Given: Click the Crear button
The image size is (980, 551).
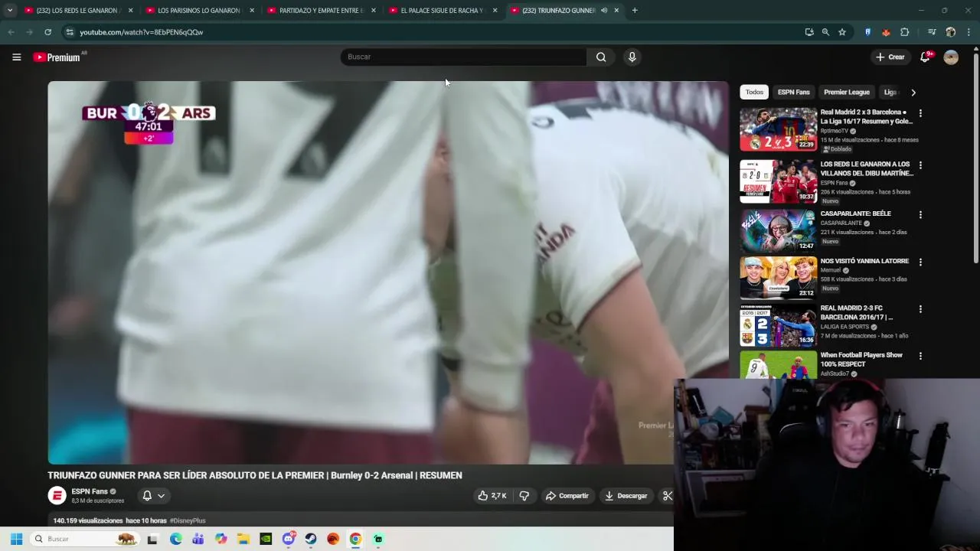Looking at the screenshot, I should click(890, 57).
